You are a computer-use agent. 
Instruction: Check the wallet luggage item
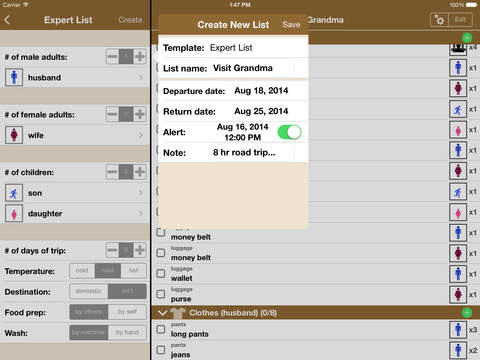(x=161, y=274)
